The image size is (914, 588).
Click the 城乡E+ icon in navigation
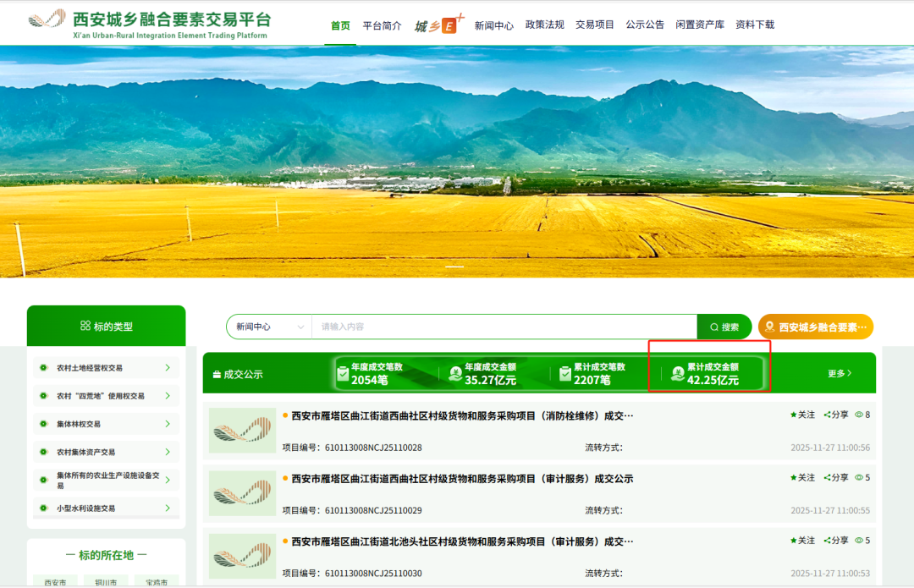[x=439, y=25]
